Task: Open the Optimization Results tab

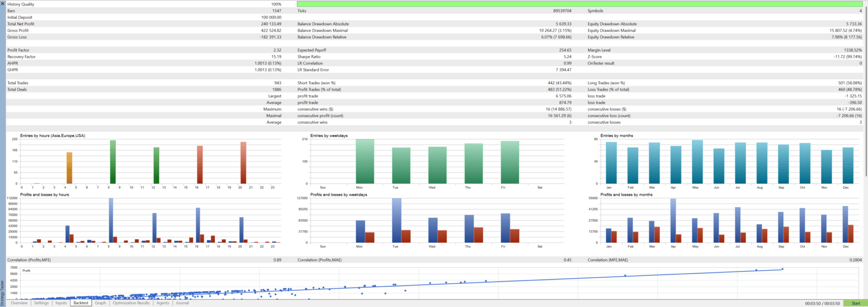Action: 131,303
